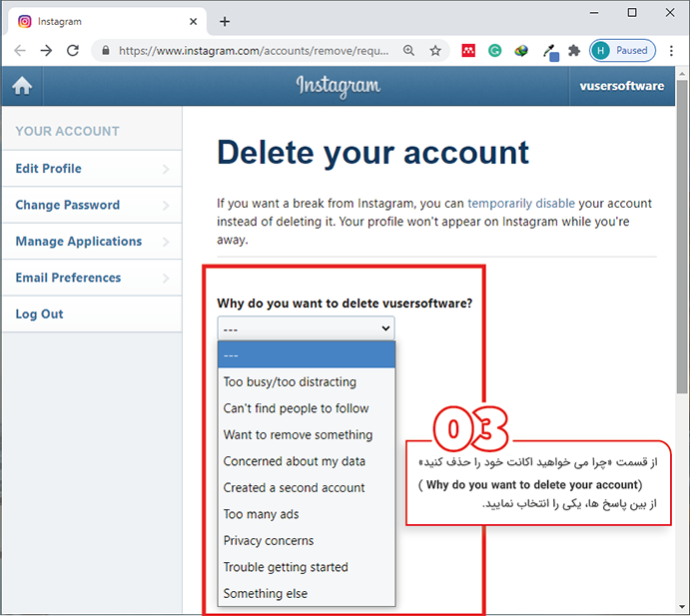Toggle the delete reason dropdown box

pos(306,328)
